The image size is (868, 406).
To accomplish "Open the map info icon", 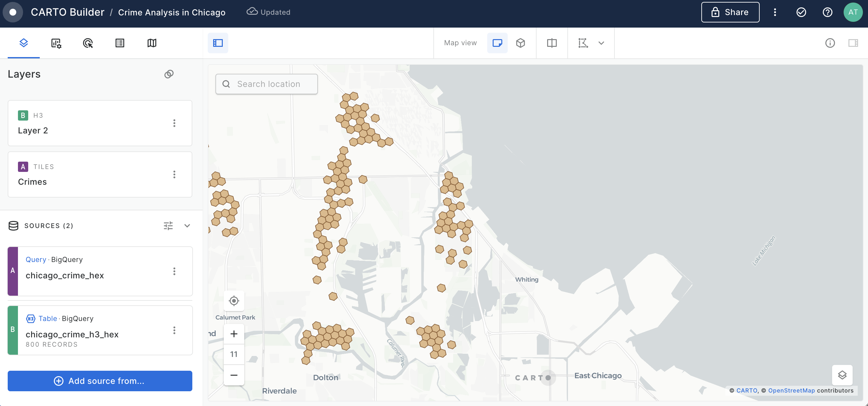I will [830, 43].
